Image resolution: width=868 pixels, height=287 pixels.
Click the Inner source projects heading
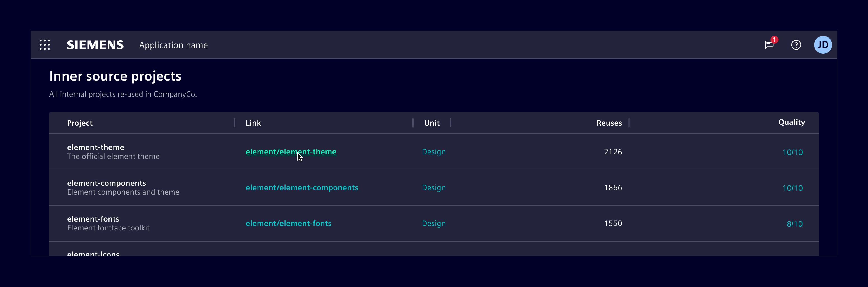[115, 76]
